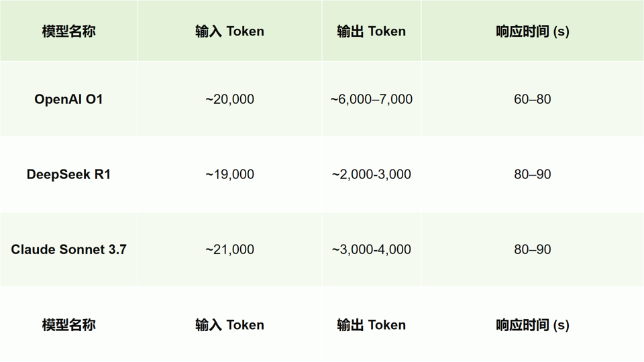Click the ~19,000 input token cell
Screen dimensions: 644x362
click(229, 174)
